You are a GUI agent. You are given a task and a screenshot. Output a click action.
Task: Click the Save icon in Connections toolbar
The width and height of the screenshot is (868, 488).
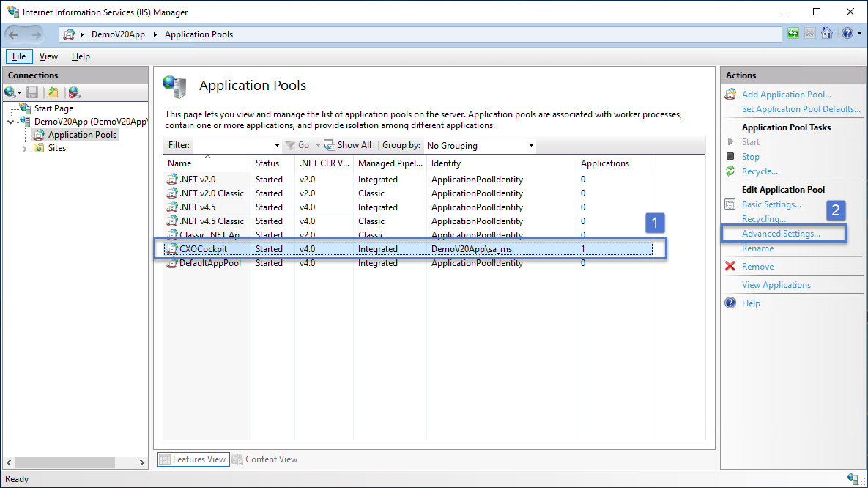pyautogui.click(x=33, y=92)
